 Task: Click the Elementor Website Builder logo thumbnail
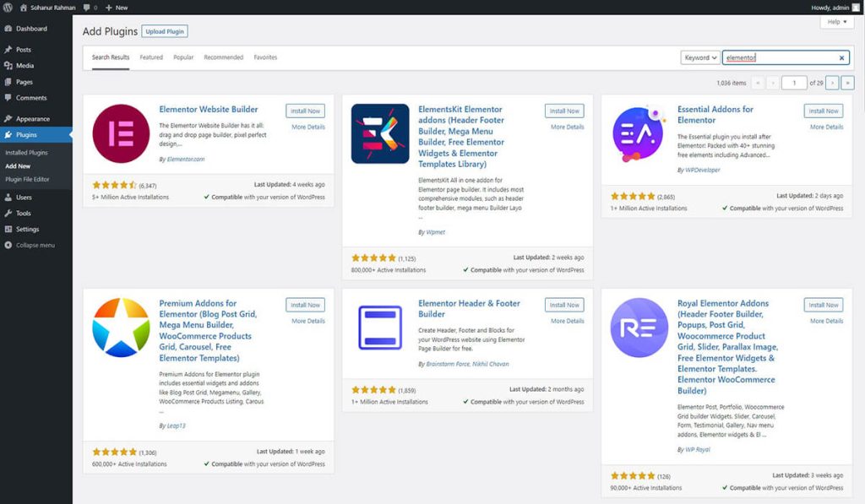coord(121,133)
